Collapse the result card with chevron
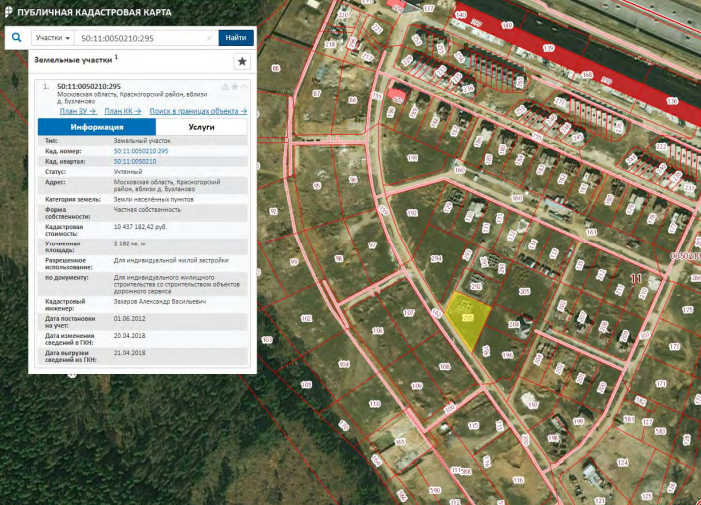The width and height of the screenshot is (701, 505). [244, 87]
